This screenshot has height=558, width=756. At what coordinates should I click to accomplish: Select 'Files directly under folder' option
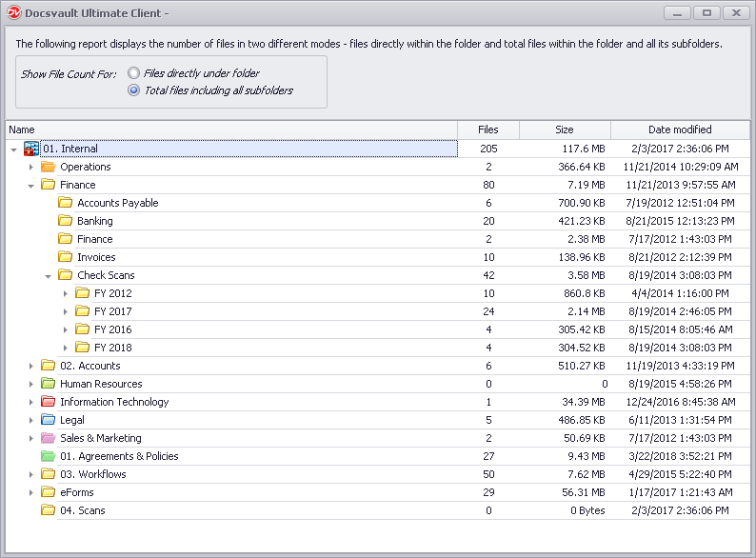point(134,73)
